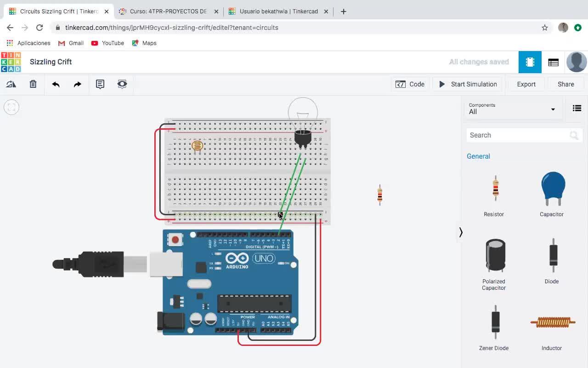Open the component list table view
Viewport: 588px width, 368px height.
point(553,62)
